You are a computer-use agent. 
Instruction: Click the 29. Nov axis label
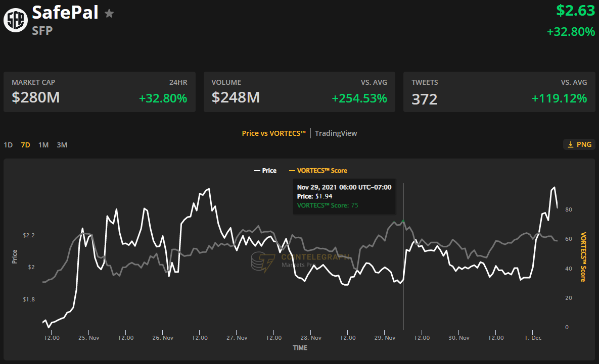(x=385, y=338)
